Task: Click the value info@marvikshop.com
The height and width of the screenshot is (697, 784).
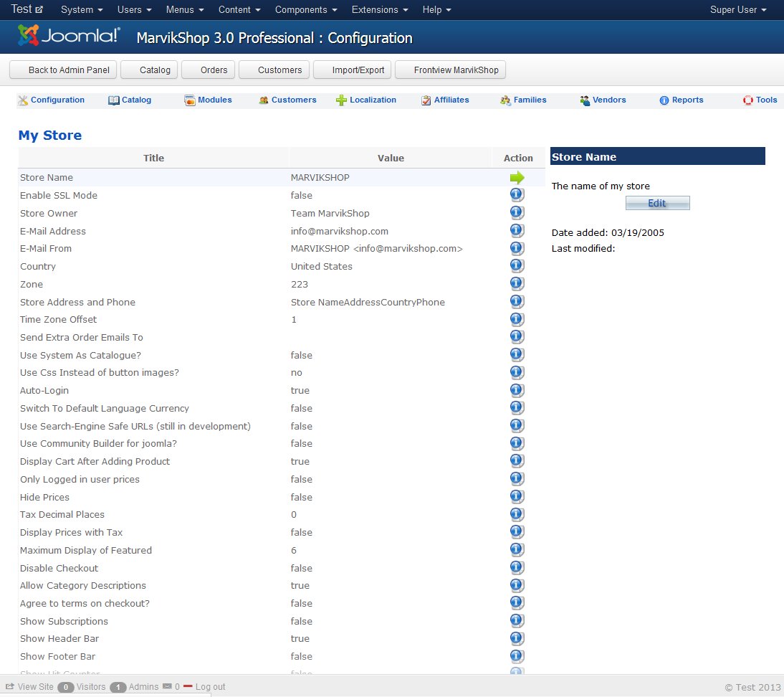Action: [340, 231]
